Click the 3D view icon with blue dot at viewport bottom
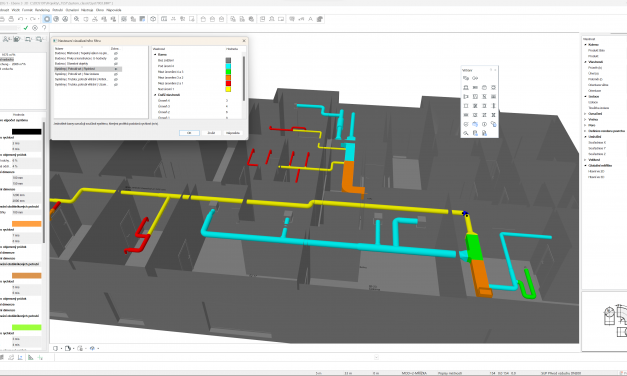627x376 pixels. pos(93,348)
